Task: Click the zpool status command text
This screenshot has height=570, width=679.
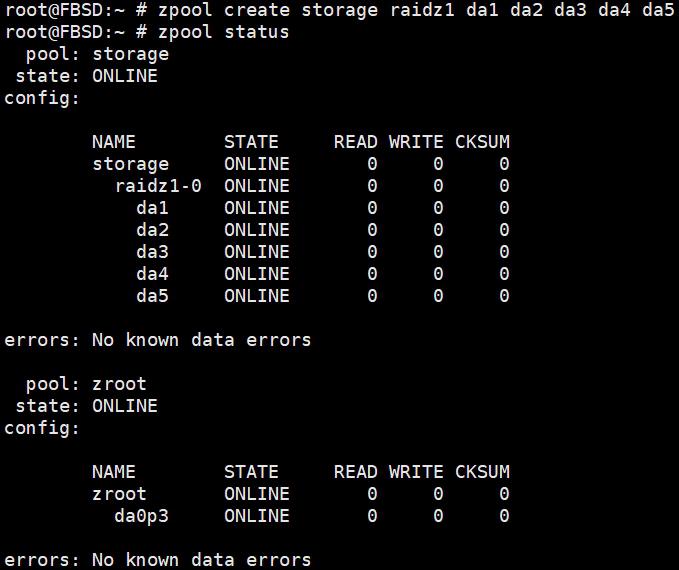Action: (223, 32)
